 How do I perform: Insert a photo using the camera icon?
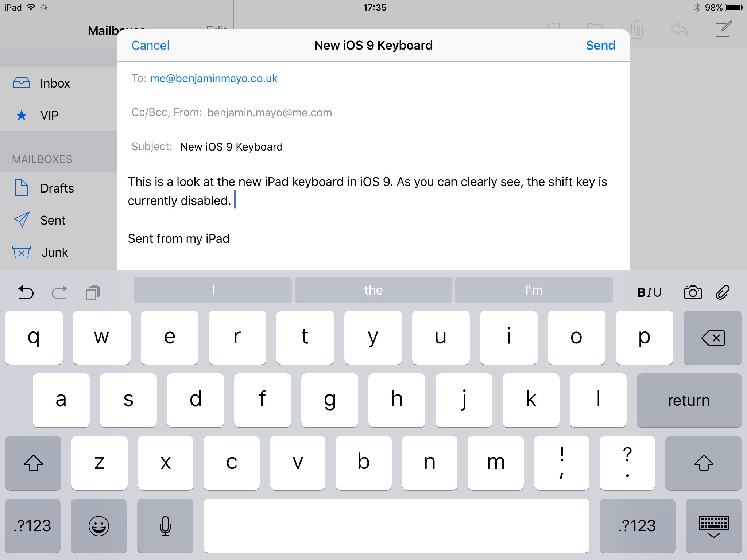pos(693,292)
